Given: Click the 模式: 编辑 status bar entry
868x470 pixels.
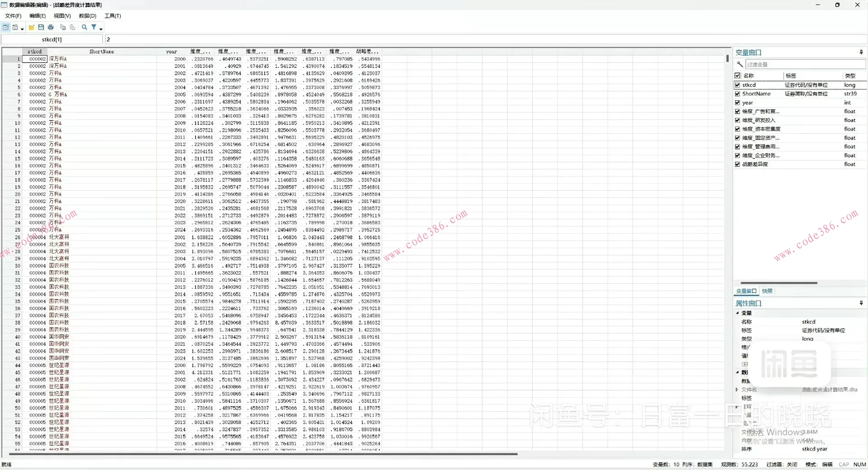Looking at the screenshot, I should [x=819, y=464].
